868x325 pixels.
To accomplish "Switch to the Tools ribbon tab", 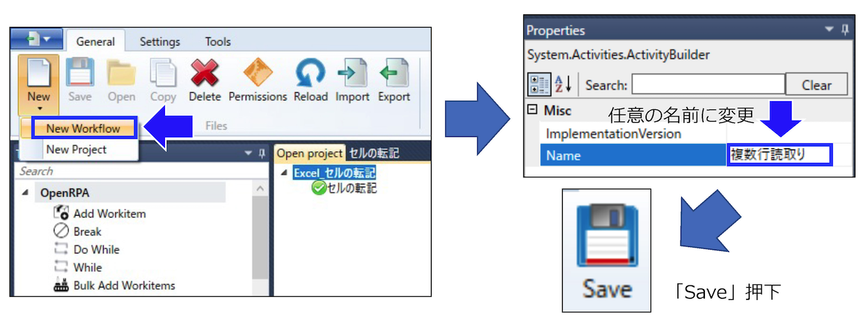I will tap(217, 42).
